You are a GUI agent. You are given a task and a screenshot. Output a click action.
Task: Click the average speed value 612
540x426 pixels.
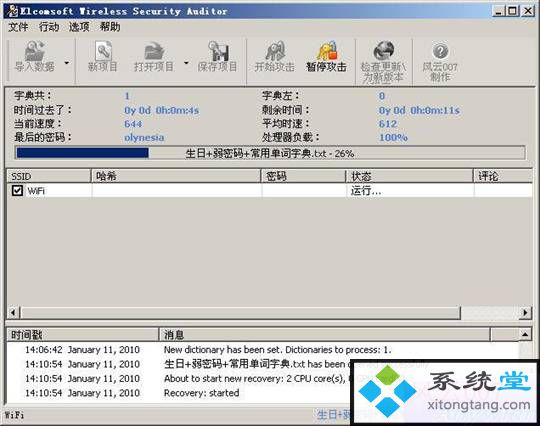click(388, 124)
